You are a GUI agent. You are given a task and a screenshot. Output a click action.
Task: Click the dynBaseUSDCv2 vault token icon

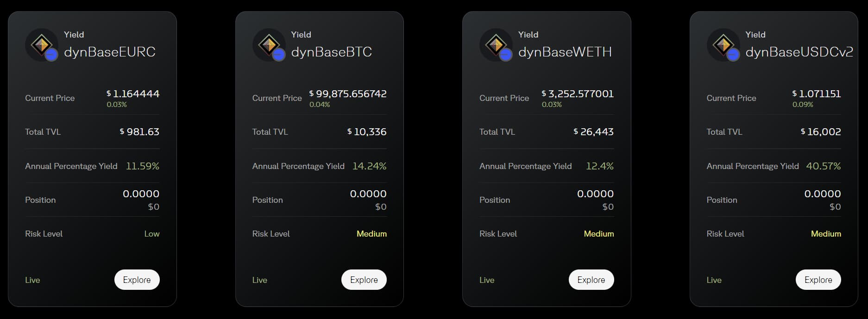coord(723,45)
